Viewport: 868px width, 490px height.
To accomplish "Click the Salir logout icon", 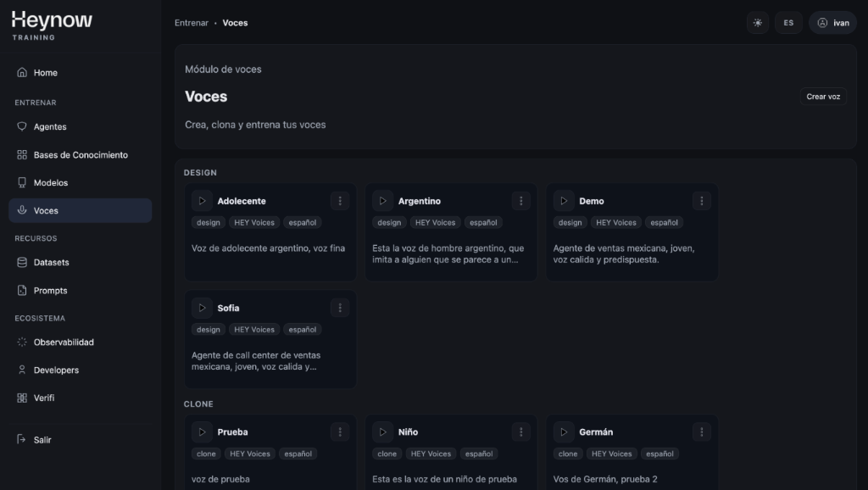I will [22, 440].
